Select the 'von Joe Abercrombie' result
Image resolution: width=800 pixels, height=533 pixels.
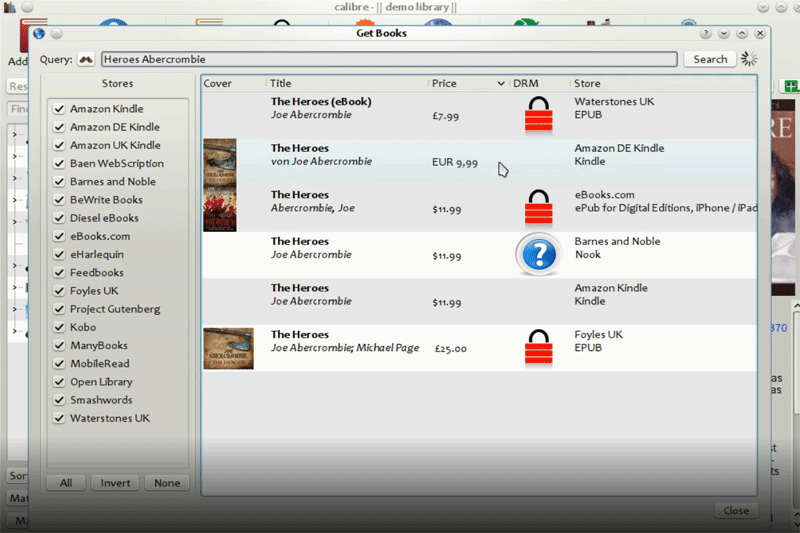[321, 161]
